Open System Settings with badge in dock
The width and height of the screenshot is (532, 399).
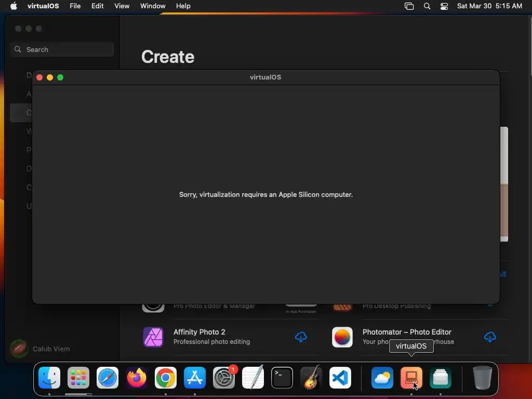(224, 378)
